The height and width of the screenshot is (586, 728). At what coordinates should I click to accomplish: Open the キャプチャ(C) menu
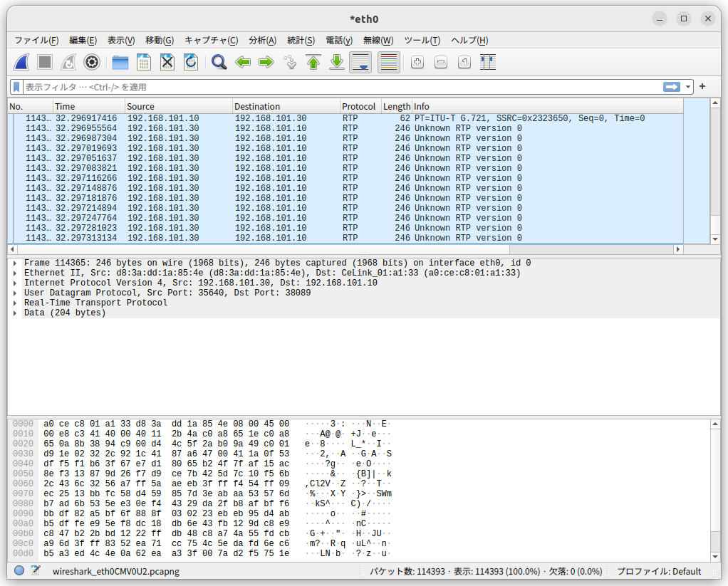click(x=211, y=41)
